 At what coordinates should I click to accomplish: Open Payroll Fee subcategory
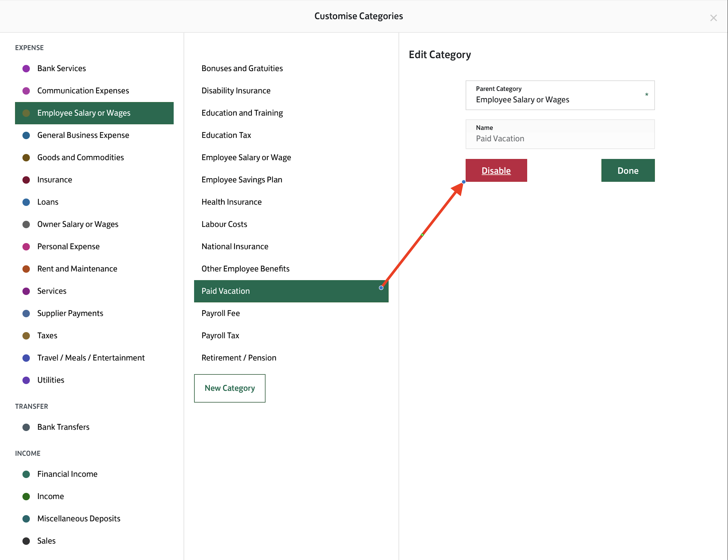[291, 313]
